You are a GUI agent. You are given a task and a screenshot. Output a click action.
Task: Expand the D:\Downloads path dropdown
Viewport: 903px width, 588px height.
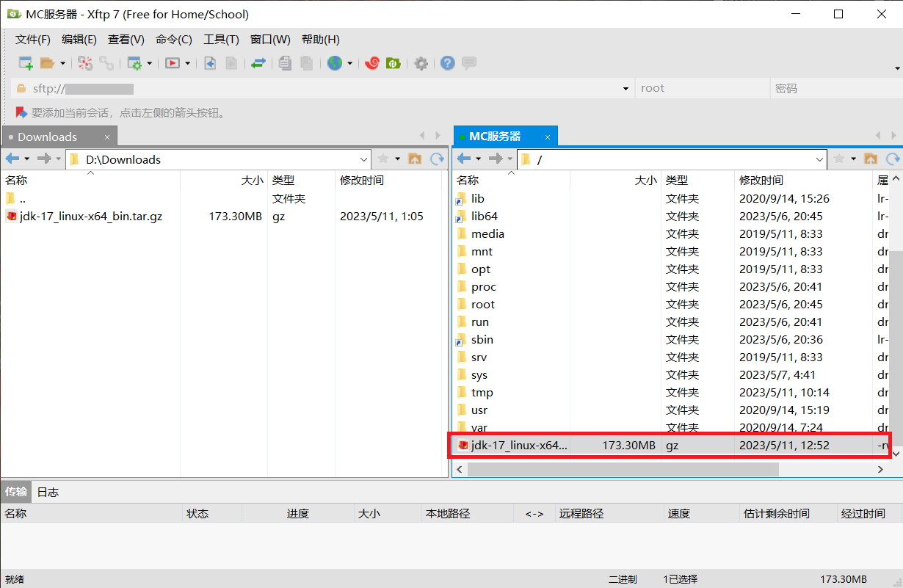coord(364,159)
